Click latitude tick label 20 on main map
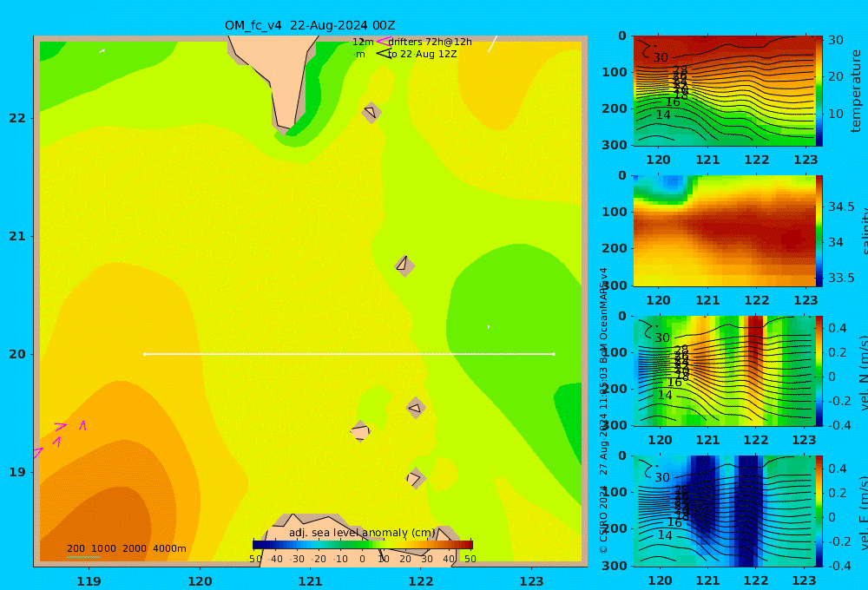The image size is (868, 590). (x=17, y=354)
